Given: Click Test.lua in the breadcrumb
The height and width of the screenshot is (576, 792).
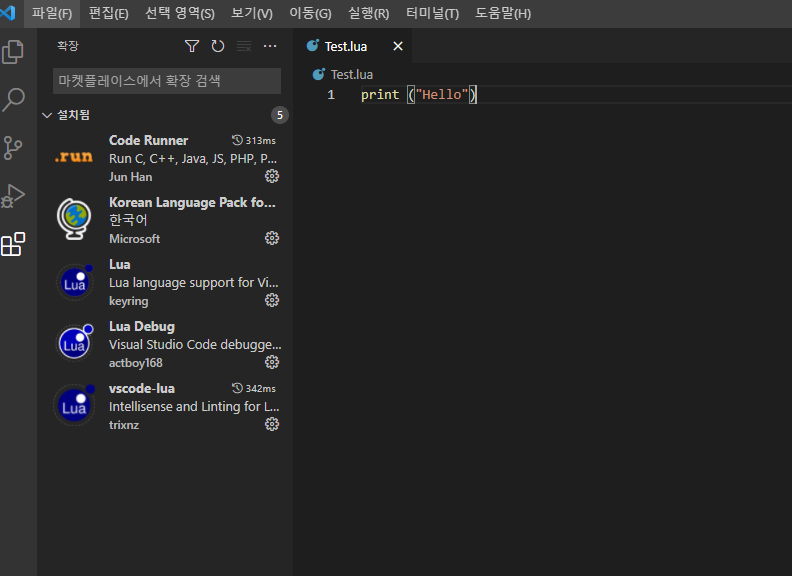Looking at the screenshot, I should click(352, 74).
